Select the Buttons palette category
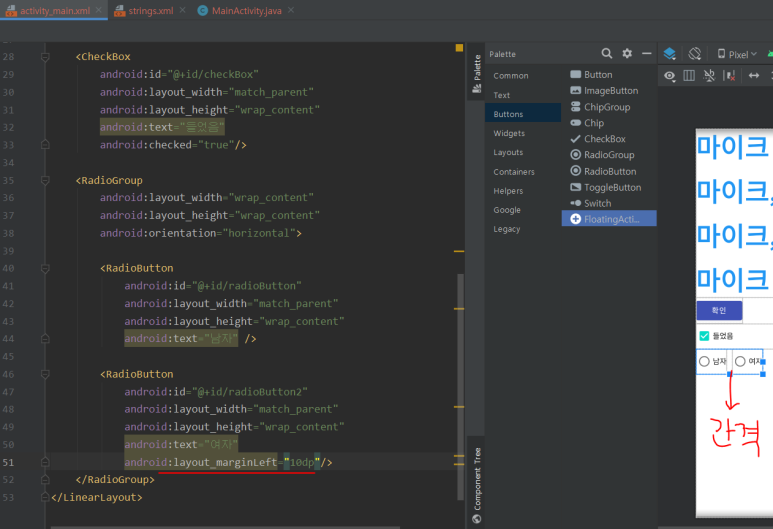773x529 pixels. tap(523, 114)
